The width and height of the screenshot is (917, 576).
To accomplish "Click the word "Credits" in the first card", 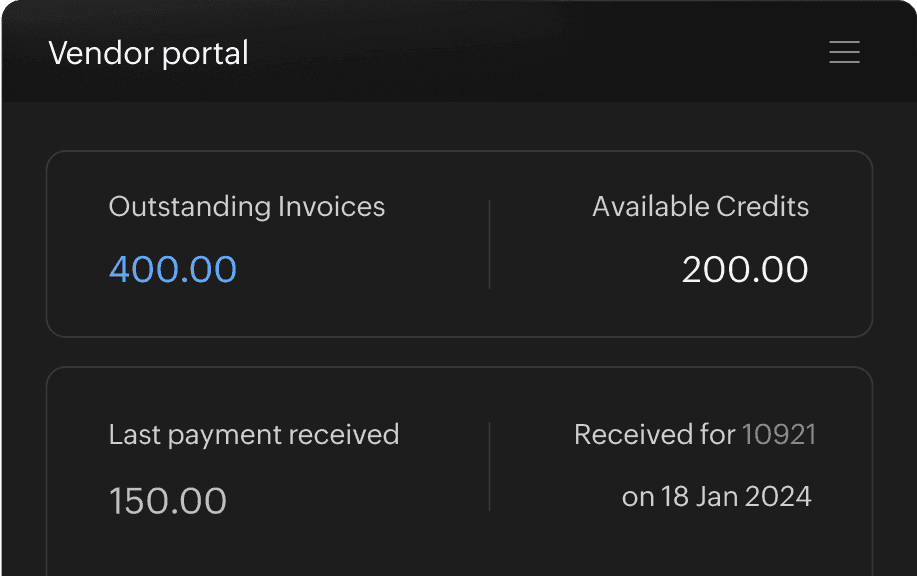I will [x=763, y=207].
